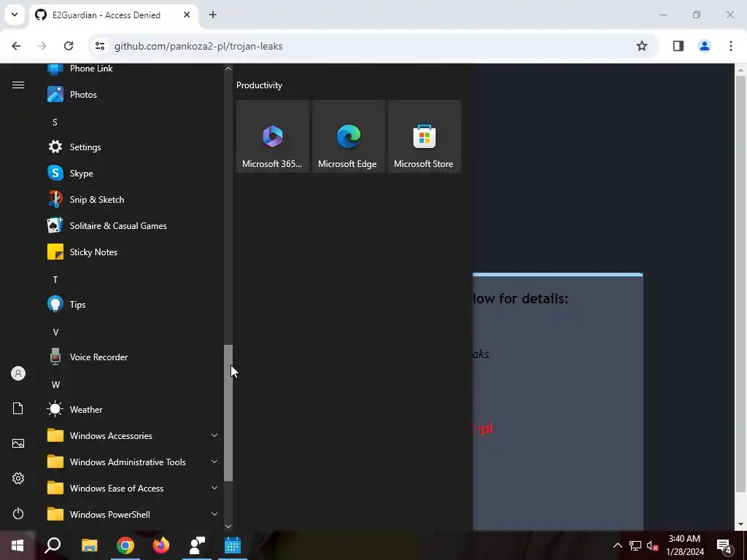Click the muted volume tray icon
This screenshot has width=747, height=560.
point(652,545)
